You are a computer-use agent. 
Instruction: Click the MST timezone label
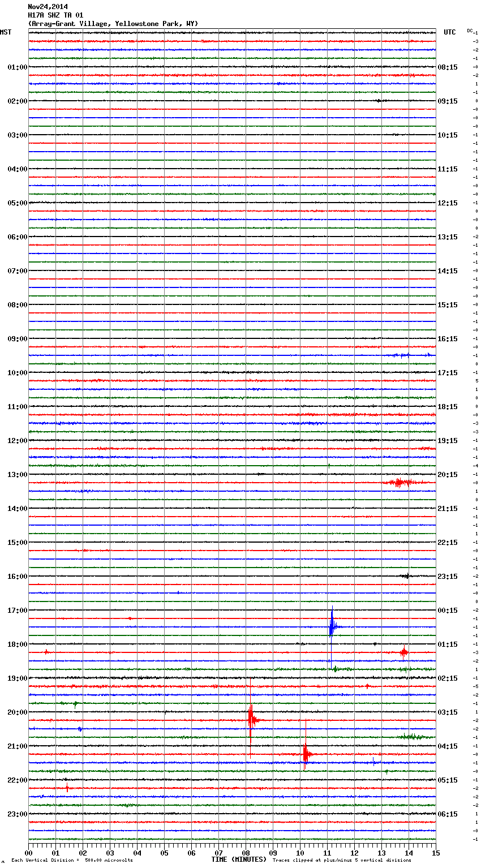6,32
